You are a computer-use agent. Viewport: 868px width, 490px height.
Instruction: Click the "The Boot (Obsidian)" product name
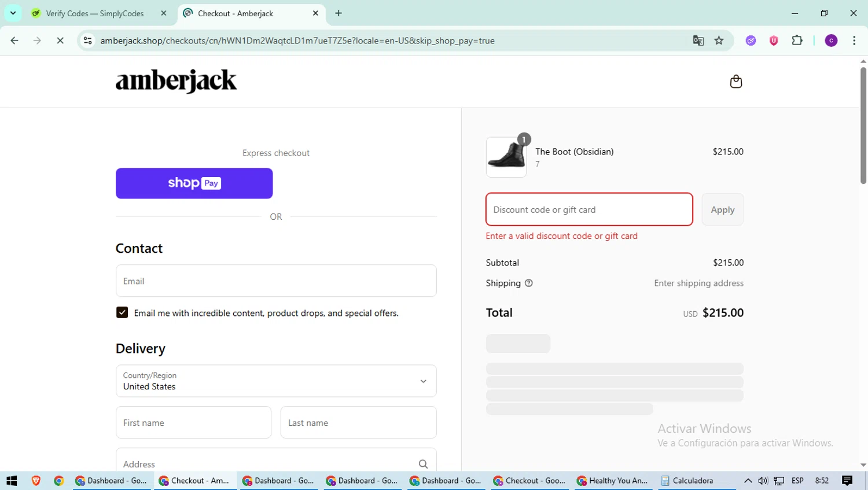pos(574,152)
